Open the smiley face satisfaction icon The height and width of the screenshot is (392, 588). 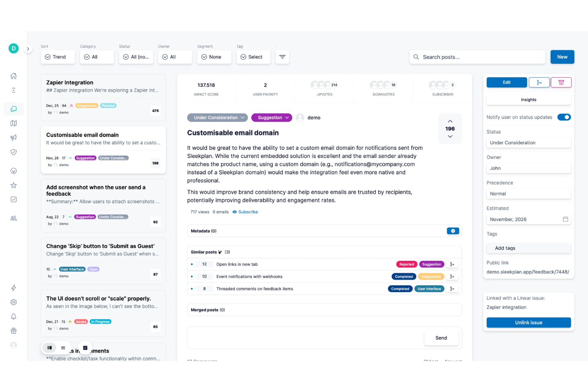(x=14, y=171)
